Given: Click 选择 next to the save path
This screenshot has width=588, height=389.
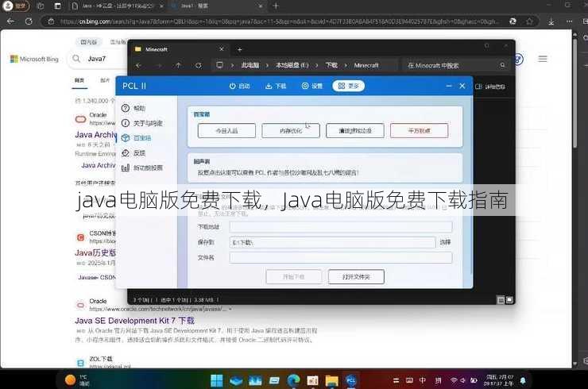Looking at the screenshot, I should pos(445,242).
